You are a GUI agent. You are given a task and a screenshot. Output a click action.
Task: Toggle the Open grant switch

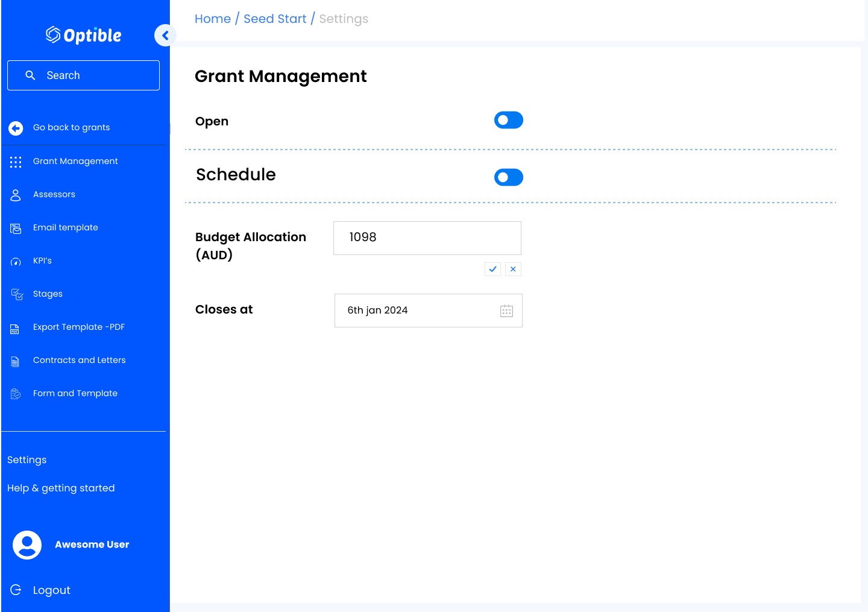[508, 120]
